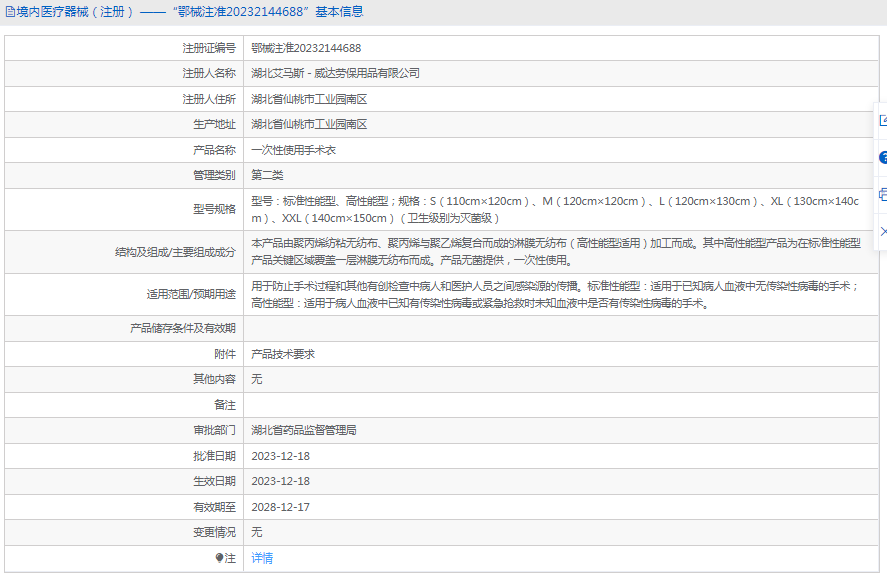Click the 生效日期 label
The height and width of the screenshot is (578, 887).
pyautogui.click(x=214, y=481)
